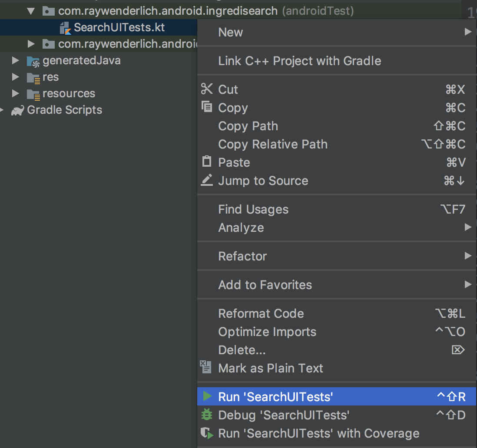This screenshot has width=477, height=448.
Task: Choose Reformat Code option
Action: coord(261,313)
